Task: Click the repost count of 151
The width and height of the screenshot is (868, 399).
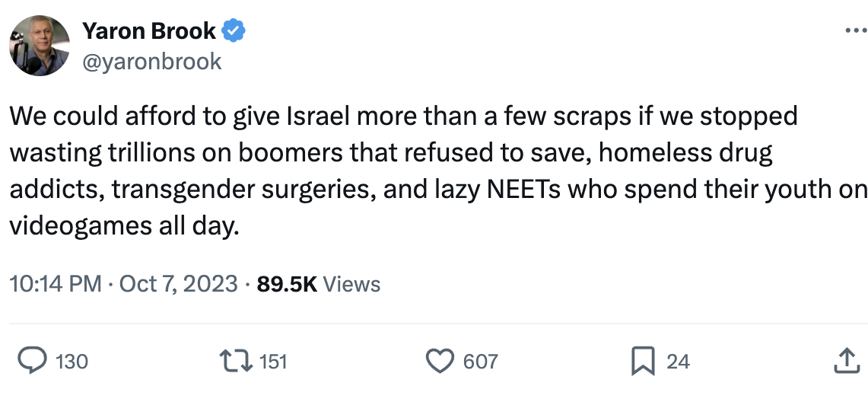Action: pos(273,362)
